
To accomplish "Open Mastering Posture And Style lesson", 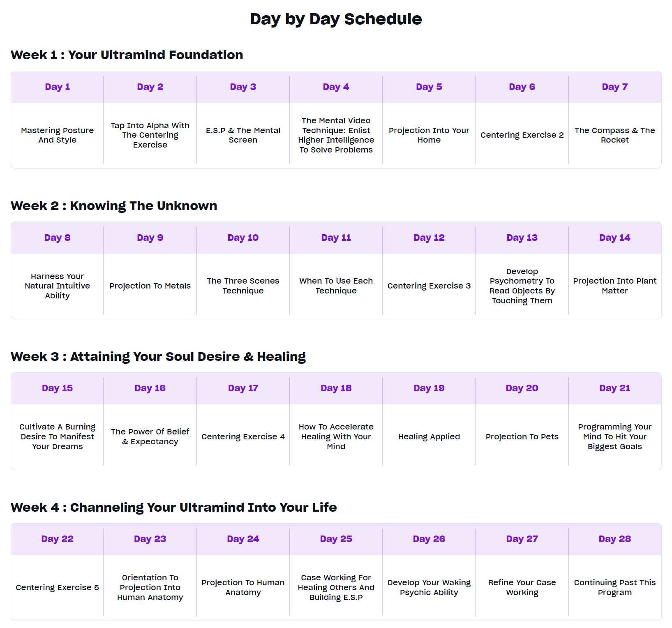I will pos(57,135).
